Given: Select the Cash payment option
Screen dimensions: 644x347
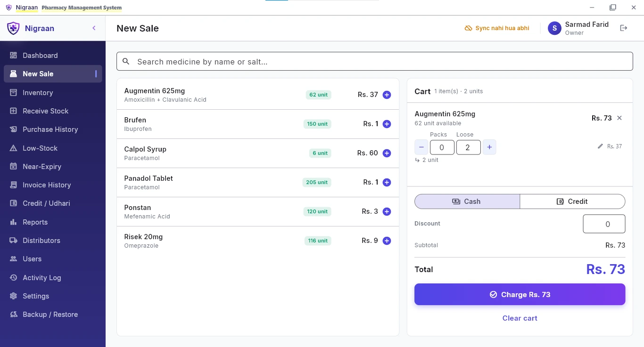Looking at the screenshot, I should coord(467,202).
